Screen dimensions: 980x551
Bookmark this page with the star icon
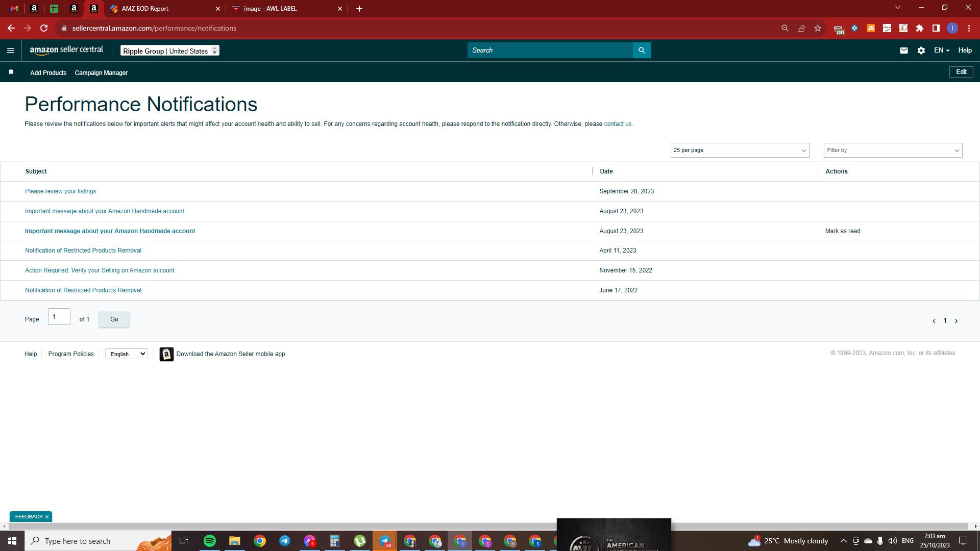818,28
